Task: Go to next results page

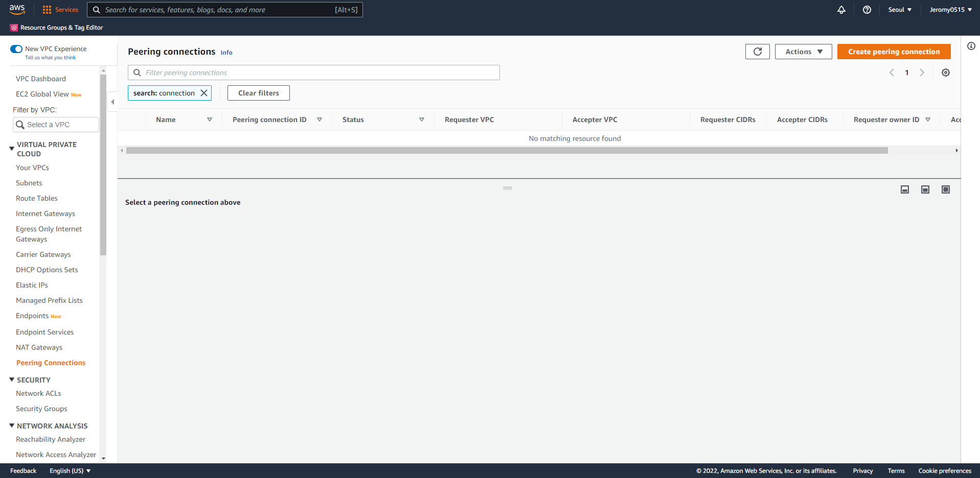Action: point(922,73)
